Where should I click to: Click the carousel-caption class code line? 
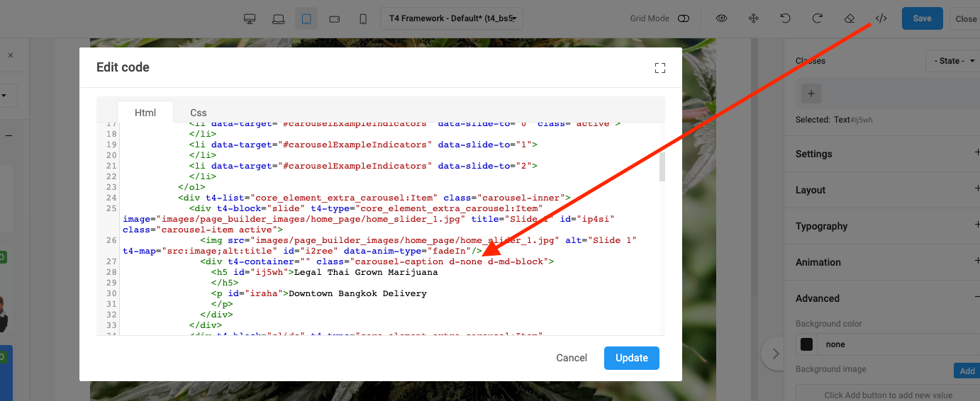[377, 261]
